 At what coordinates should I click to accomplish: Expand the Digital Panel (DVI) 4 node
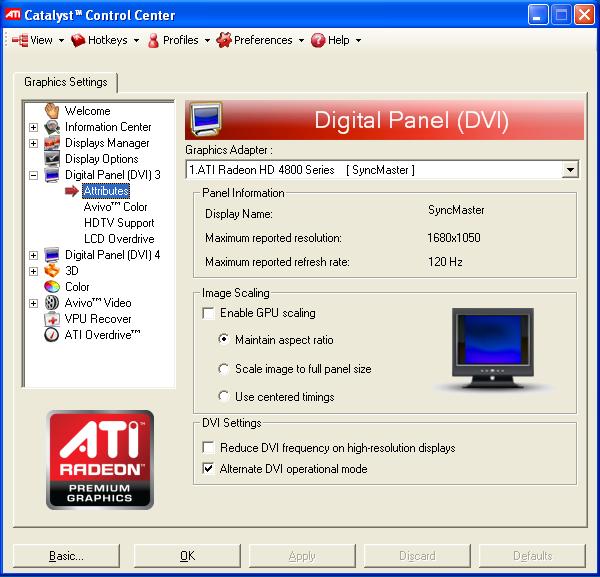click(x=33, y=255)
